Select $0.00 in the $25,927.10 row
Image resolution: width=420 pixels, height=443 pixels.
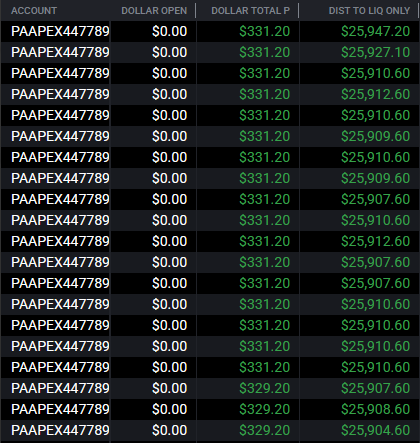coord(170,52)
